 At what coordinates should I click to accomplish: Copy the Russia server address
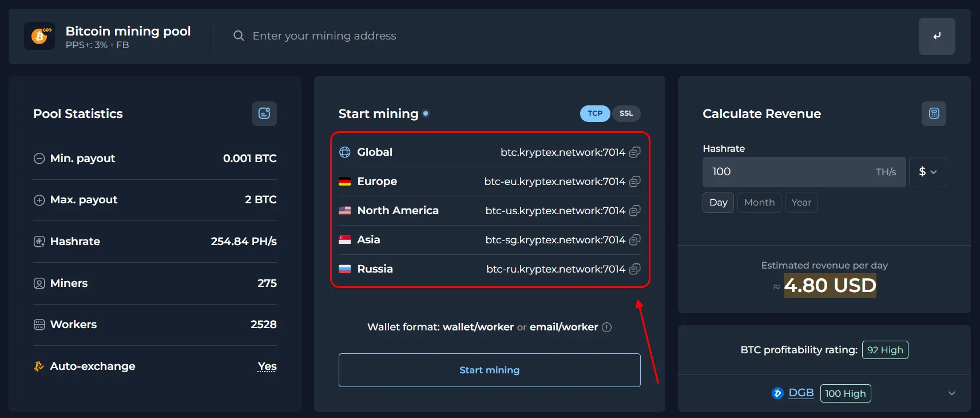pos(634,269)
